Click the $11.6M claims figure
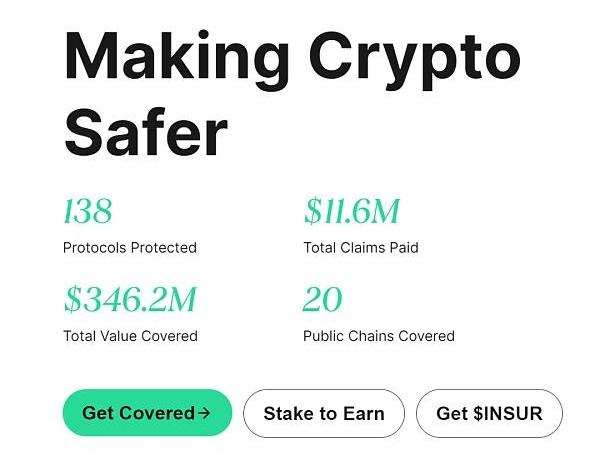The width and height of the screenshot is (600, 455). tap(352, 211)
